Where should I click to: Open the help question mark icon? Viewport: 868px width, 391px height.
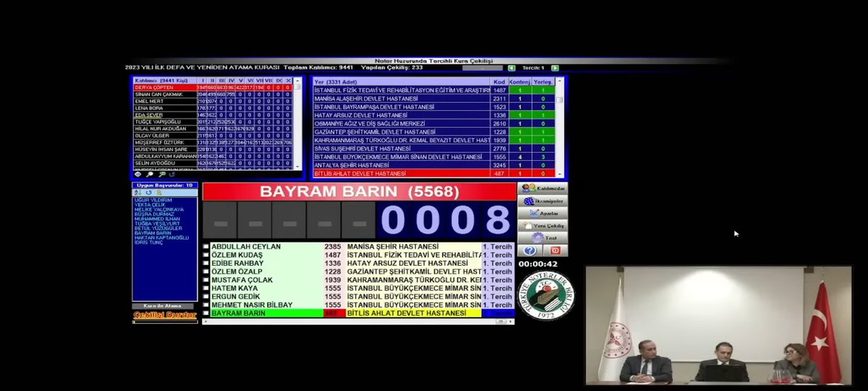point(530,251)
